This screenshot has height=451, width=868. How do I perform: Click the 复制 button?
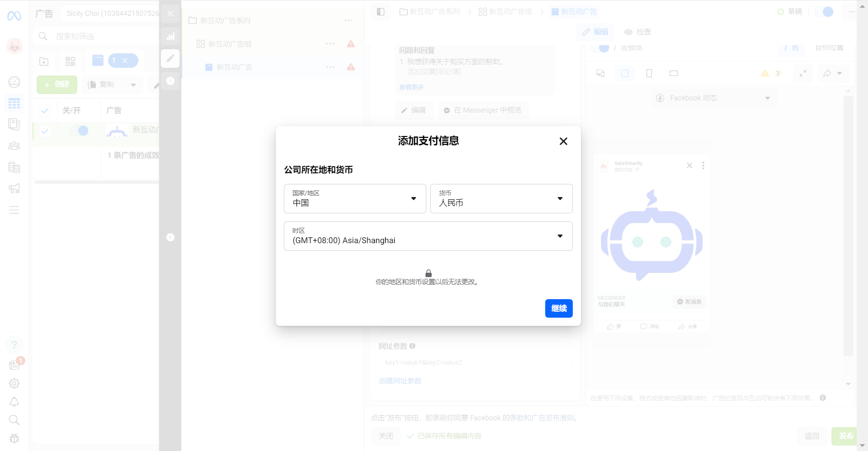tap(101, 85)
